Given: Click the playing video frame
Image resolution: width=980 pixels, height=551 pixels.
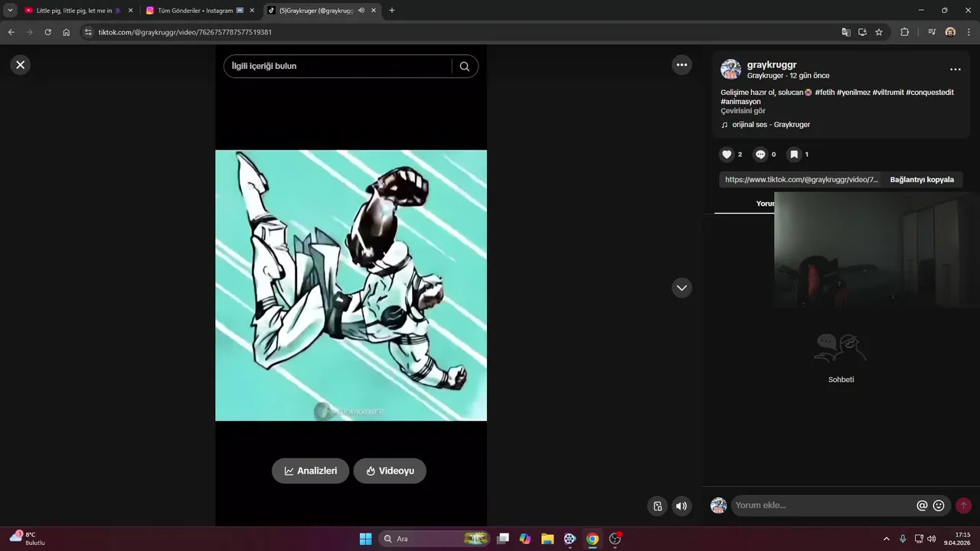Looking at the screenshot, I should (x=351, y=285).
